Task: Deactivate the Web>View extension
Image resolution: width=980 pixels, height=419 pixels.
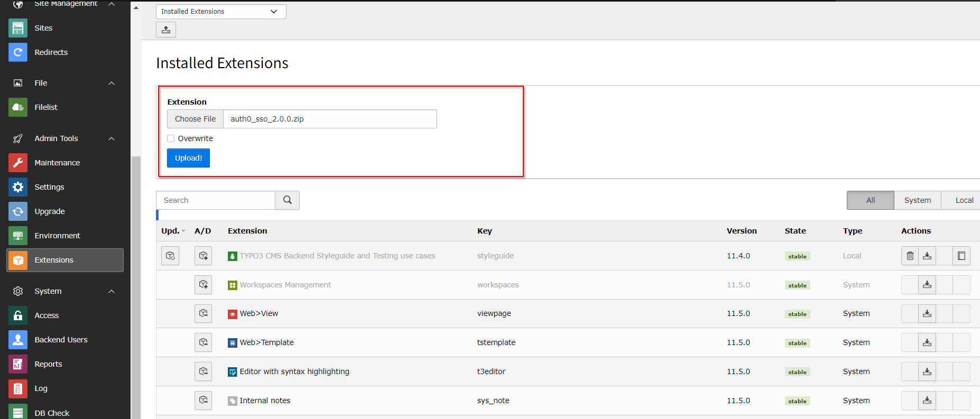Action: (x=203, y=313)
